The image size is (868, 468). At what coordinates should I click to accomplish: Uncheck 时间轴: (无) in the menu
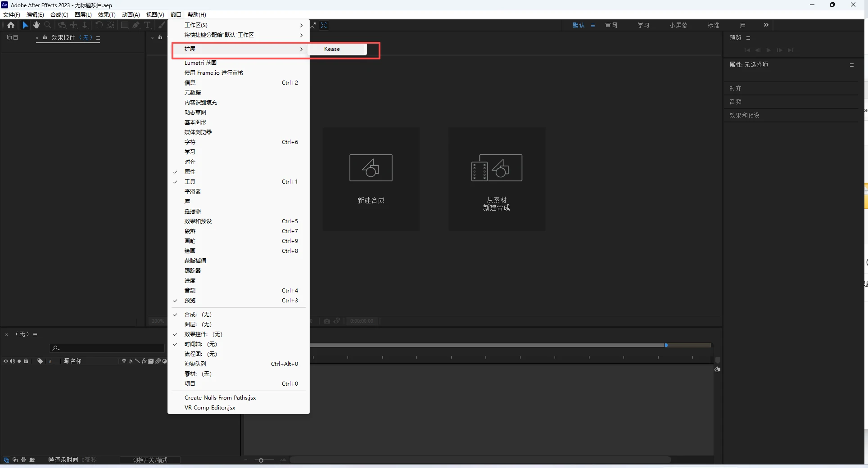(x=201, y=344)
